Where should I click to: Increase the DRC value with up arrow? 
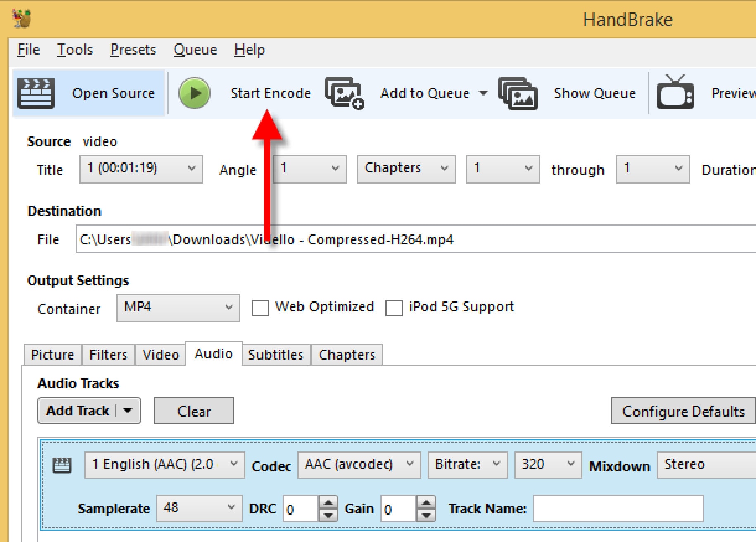click(328, 503)
